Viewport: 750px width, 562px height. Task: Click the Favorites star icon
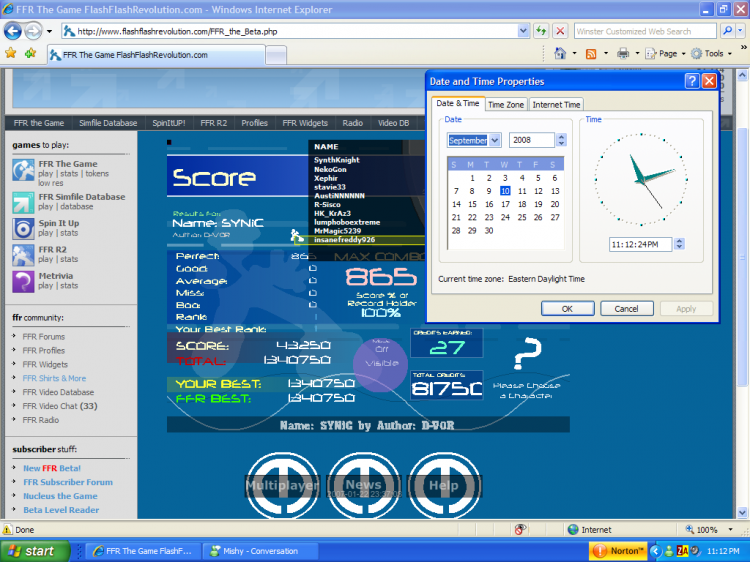[x=11, y=53]
